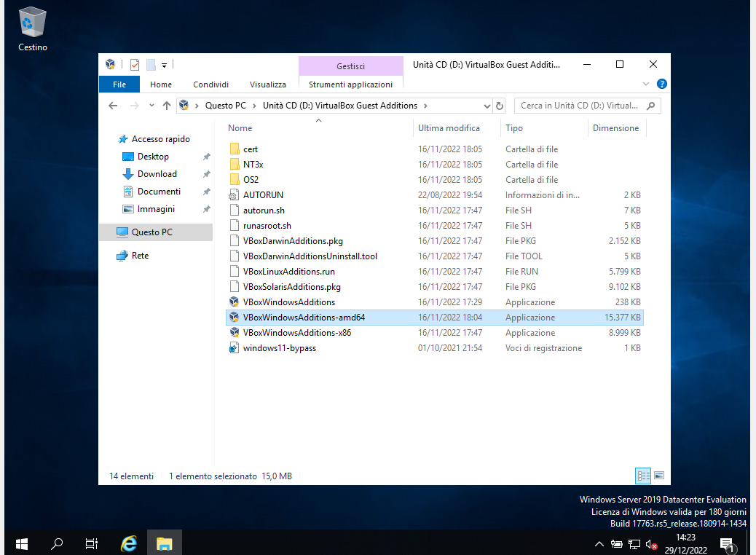Open the Cestino recycle bin icon
The image size is (756, 555).
(x=32, y=29)
